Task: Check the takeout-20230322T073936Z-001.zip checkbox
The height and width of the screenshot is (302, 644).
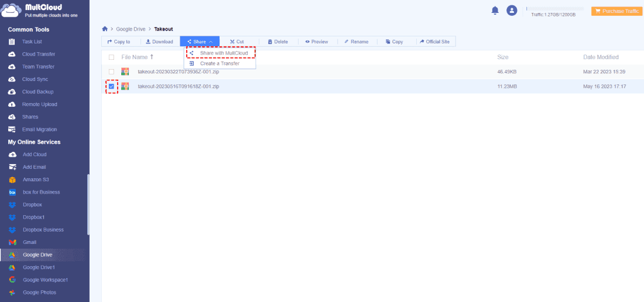Action: (x=111, y=72)
